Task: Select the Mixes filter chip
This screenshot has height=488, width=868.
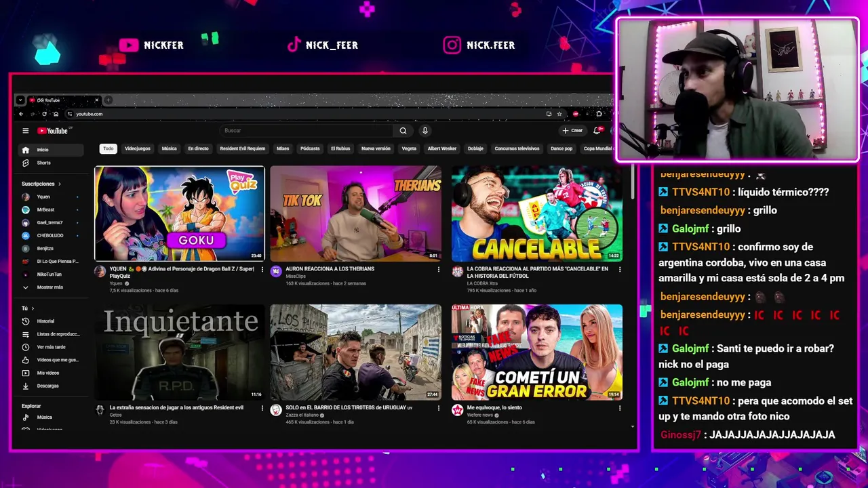Action: coord(283,148)
